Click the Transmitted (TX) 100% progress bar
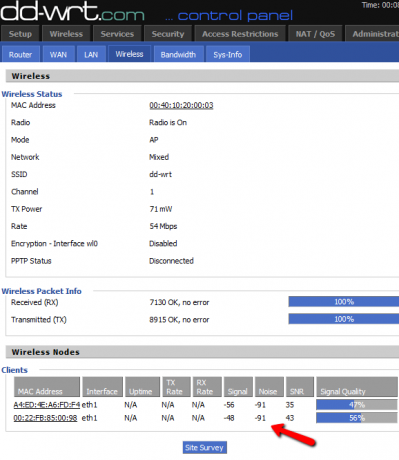Image resolution: width=399 pixels, height=460 pixels. pyautogui.click(x=344, y=319)
